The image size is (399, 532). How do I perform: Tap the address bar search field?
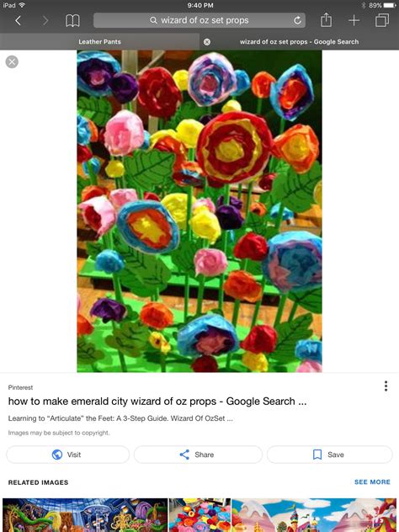pyautogui.click(x=199, y=20)
